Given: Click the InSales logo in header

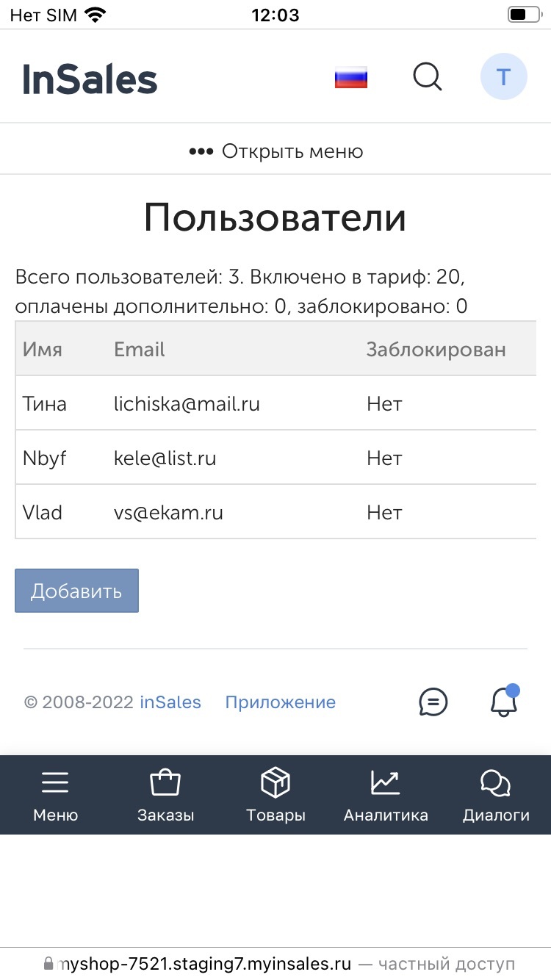Looking at the screenshot, I should point(90,79).
